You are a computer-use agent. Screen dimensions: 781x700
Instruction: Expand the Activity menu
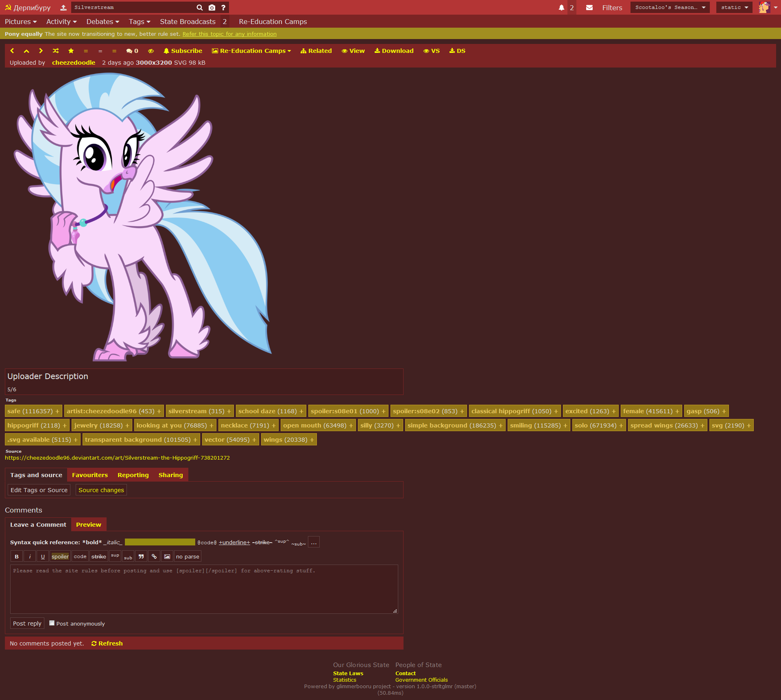click(x=61, y=22)
